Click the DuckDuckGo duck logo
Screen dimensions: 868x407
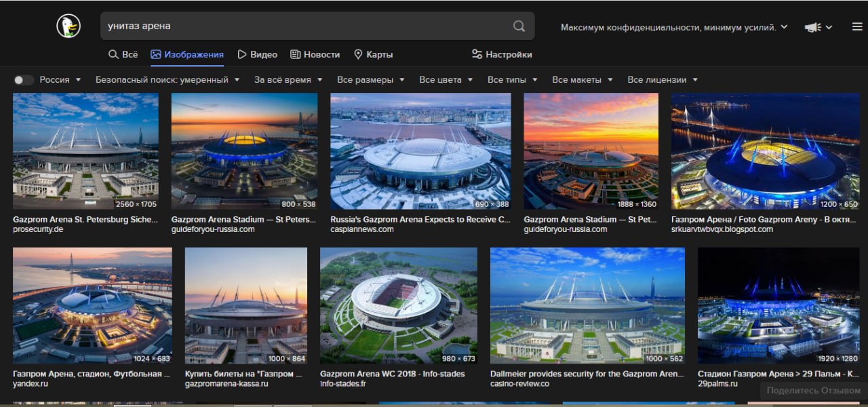[x=68, y=26]
